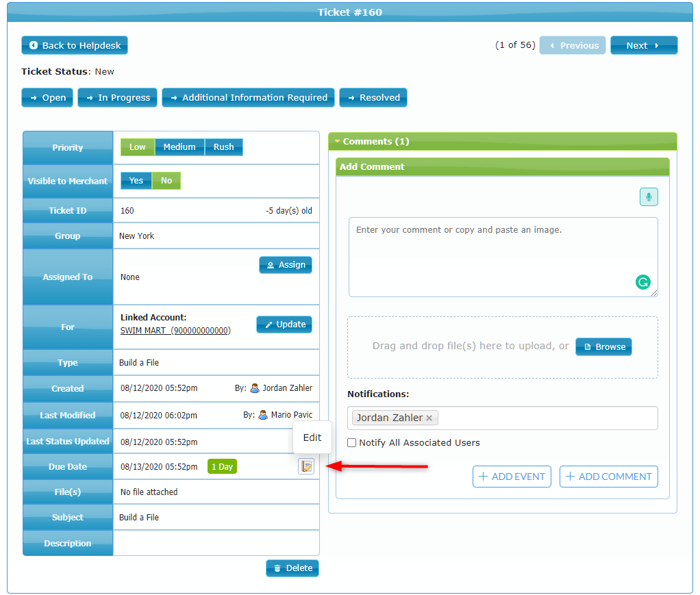The width and height of the screenshot is (700, 595).
Task: Open SWIM MART linked account
Action: click(x=175, y=331)
